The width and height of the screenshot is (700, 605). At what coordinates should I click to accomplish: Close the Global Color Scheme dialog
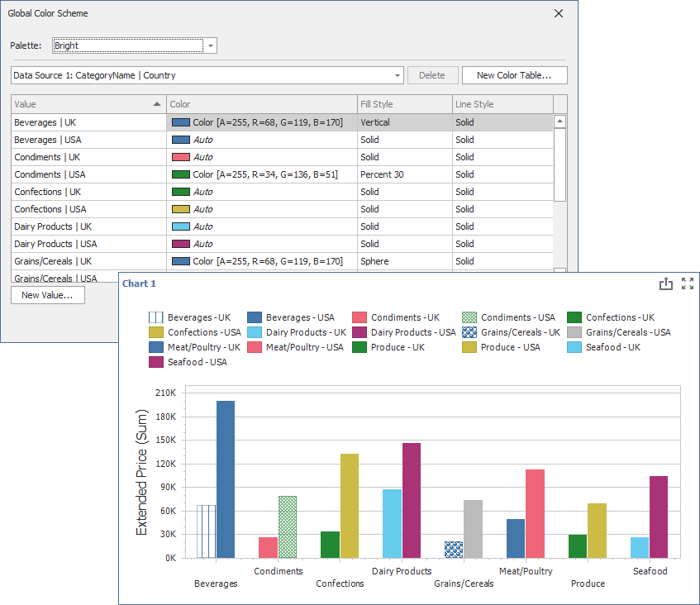559,13
